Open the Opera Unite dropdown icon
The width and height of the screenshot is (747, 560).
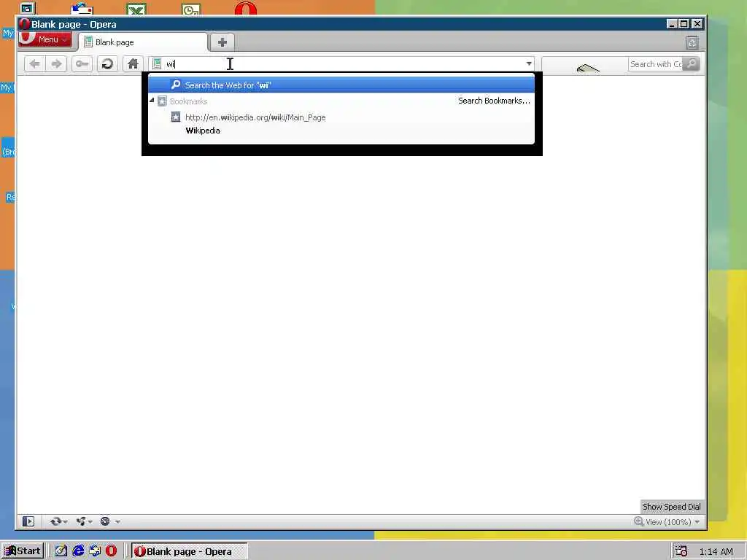tap(84, 521)
